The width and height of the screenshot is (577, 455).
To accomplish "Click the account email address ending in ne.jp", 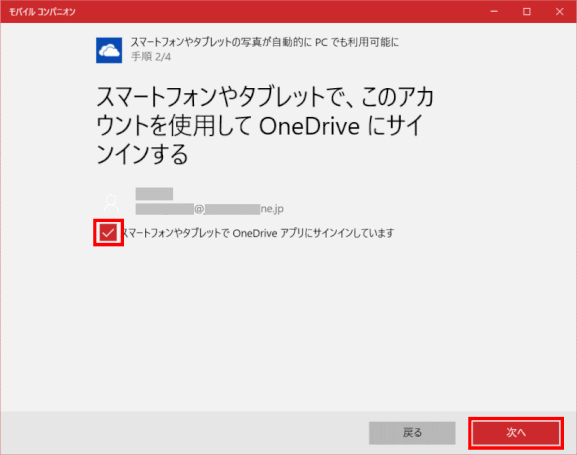I will [209, 209].
